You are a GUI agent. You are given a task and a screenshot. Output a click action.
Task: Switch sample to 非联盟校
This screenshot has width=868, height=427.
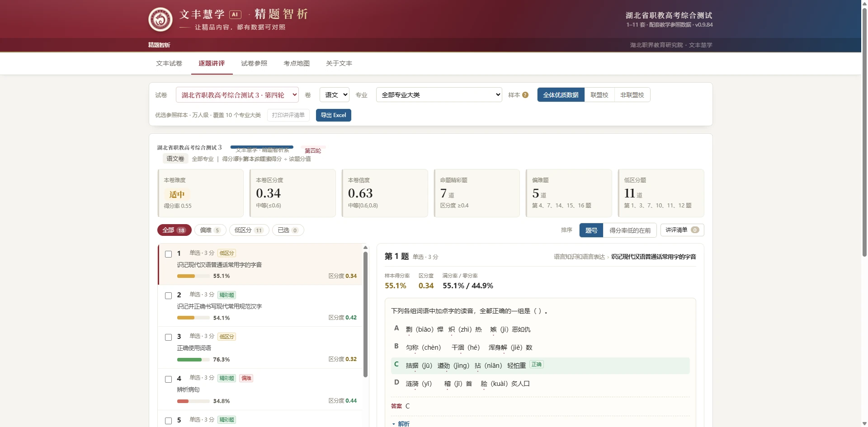[x=632, y=95]
